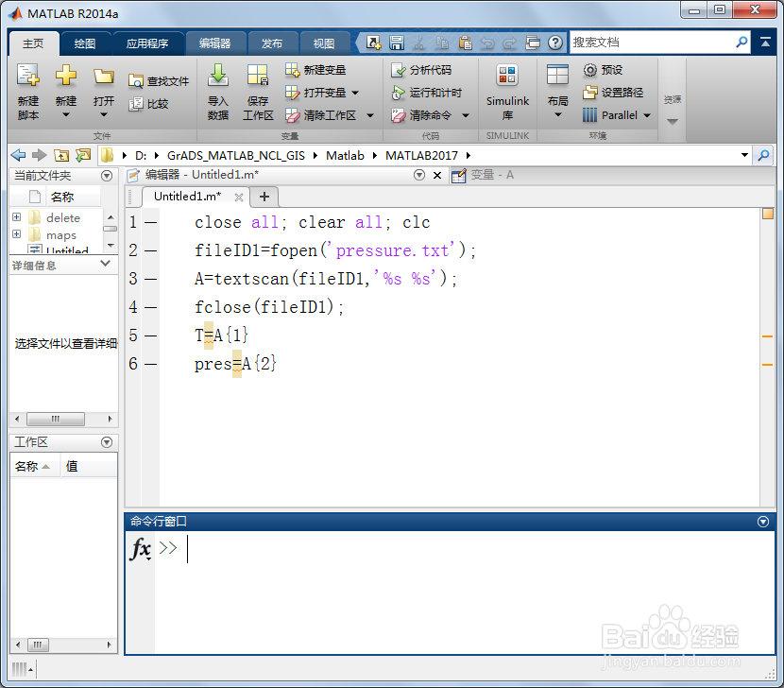
Task: Click Find Files (查找文件) in ribbon
Action: pos(159,81)
